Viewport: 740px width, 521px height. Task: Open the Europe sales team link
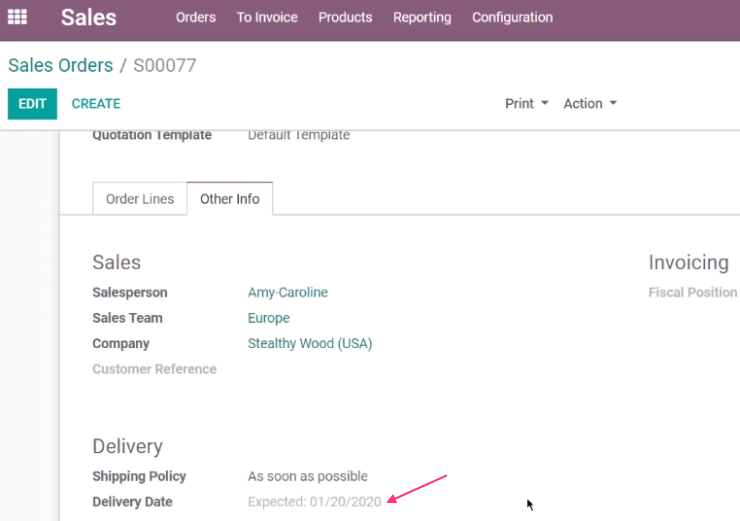coord(269,318)
